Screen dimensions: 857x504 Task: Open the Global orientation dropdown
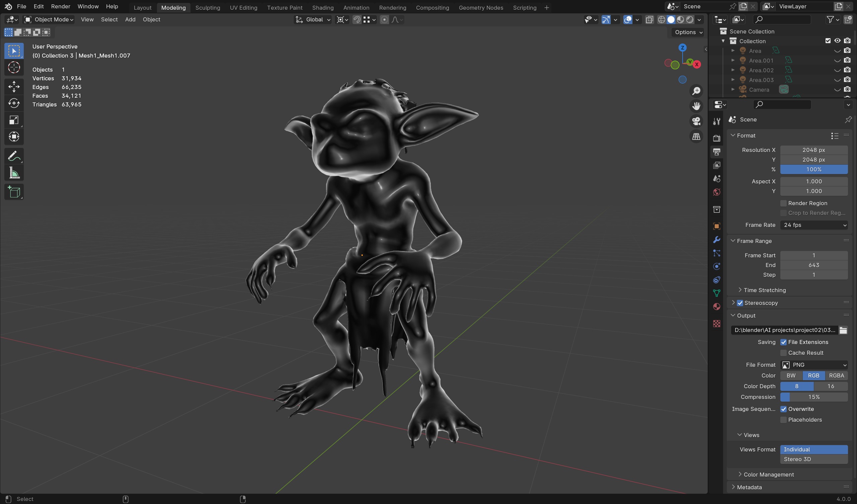pos(313,20)
